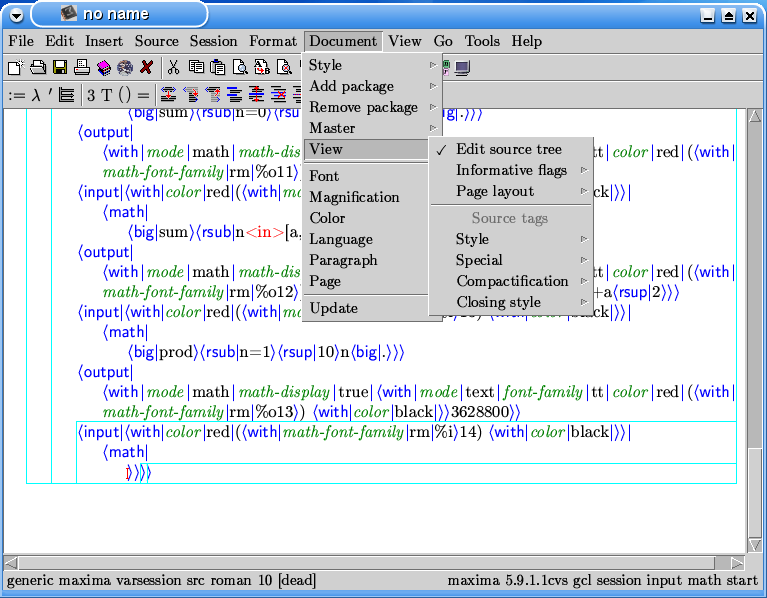Viewport: 767px width, 598px height.
Task: Expand the Special submenu
Action: tap(511, 260)
